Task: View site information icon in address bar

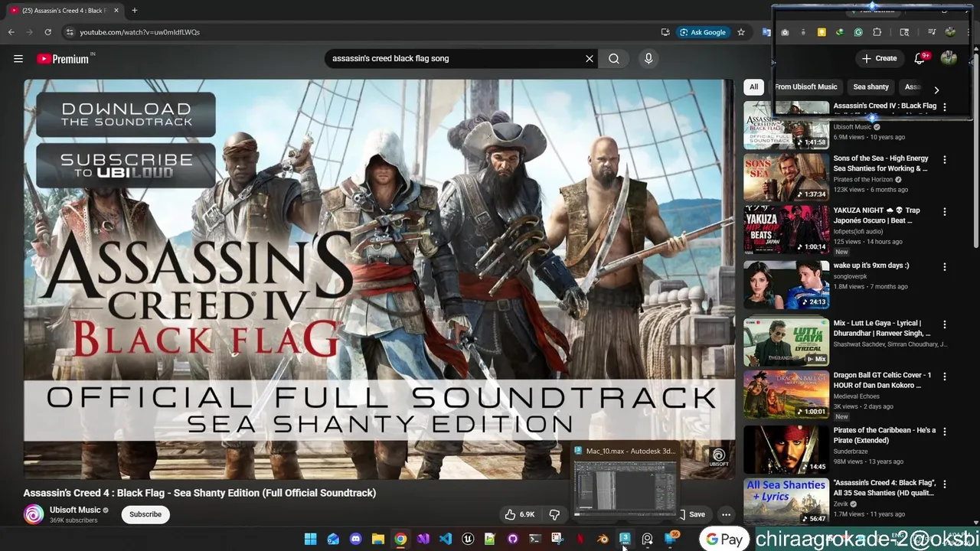Action: pos(70,32)
